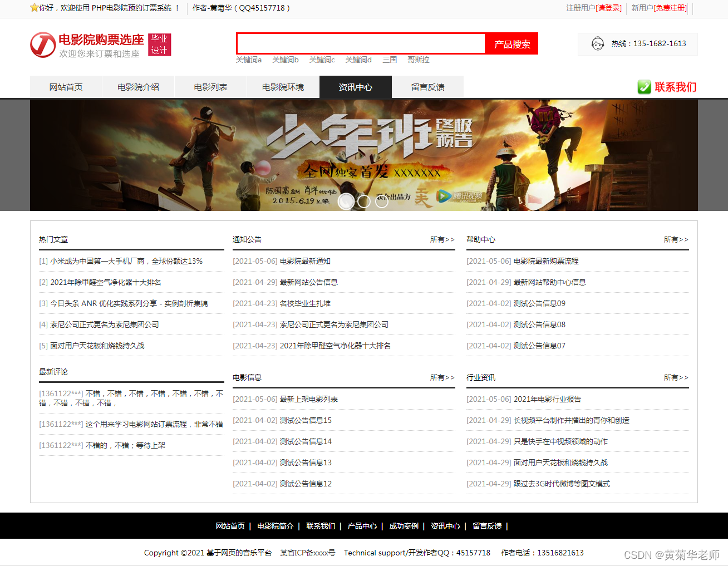Screen dimensions: 728x566
Task: Click footer link 网站首页
Action: [230, 526]
